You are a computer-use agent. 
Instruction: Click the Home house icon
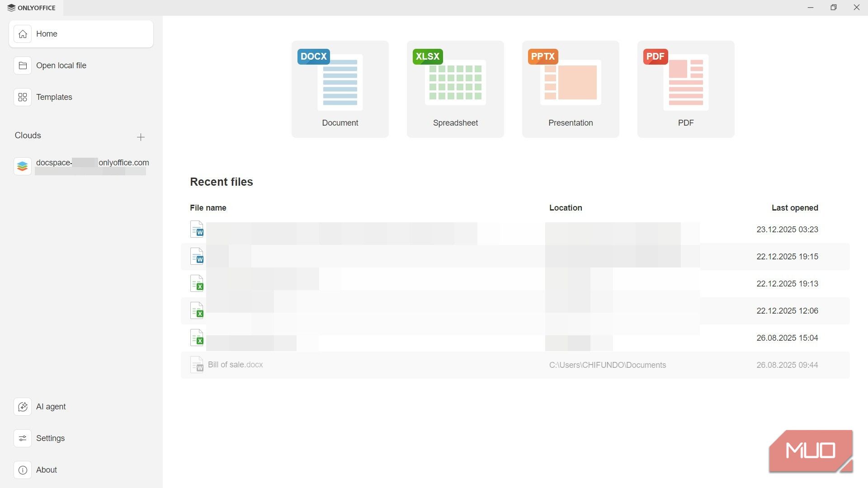pos(23,34)
